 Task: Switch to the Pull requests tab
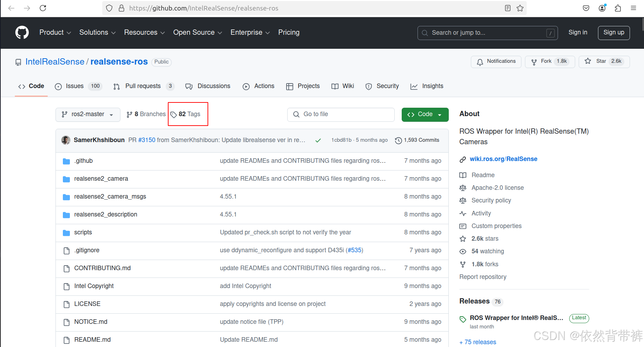pyautogui.click(x=144, y=86)
